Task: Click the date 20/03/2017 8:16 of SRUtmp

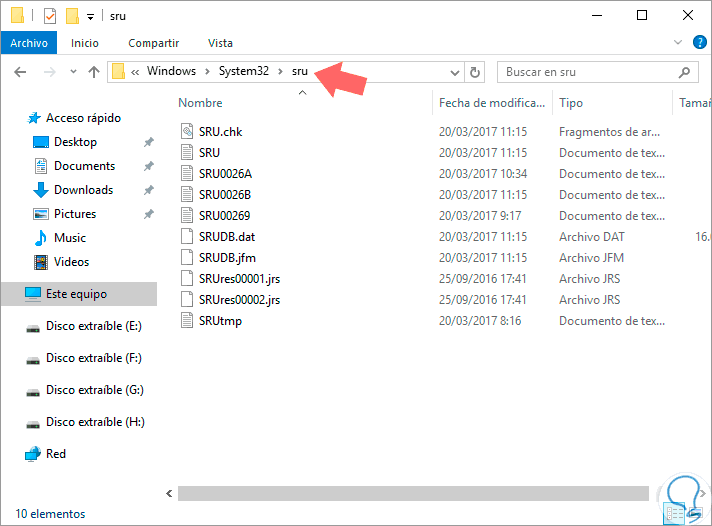Action: pos(480,321)
